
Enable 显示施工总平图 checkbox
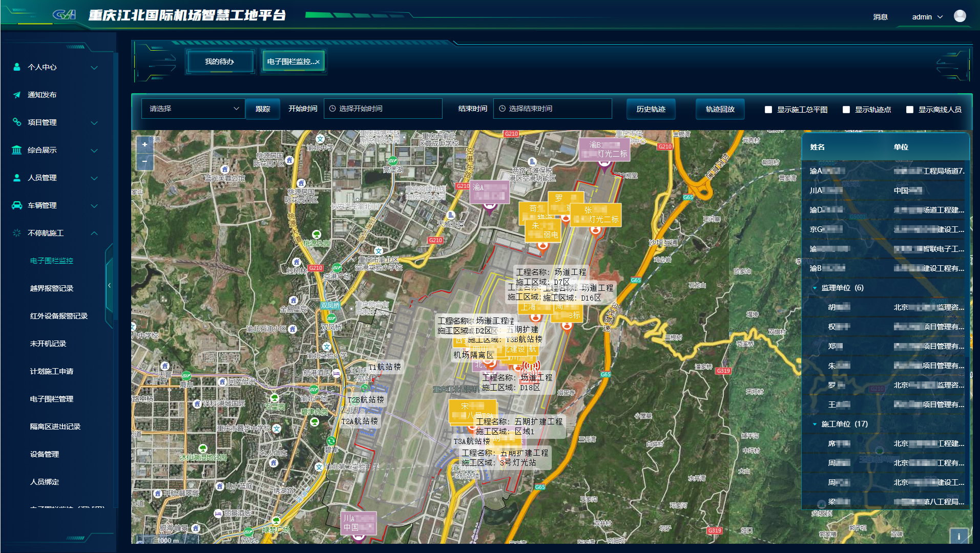click(768, 110)
